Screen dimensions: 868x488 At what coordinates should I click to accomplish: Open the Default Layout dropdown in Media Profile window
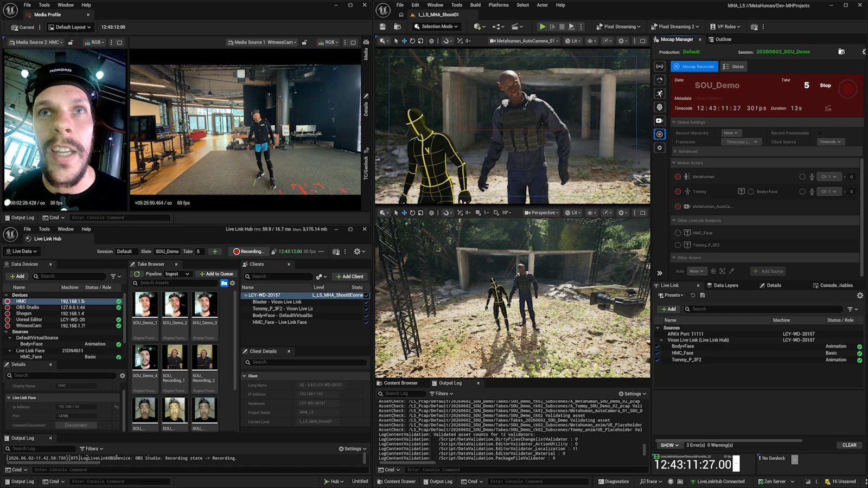coord(70,27)
